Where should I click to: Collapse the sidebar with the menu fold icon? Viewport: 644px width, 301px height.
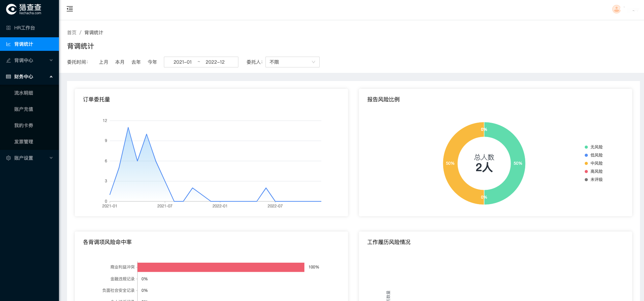(x=70, y=9)
